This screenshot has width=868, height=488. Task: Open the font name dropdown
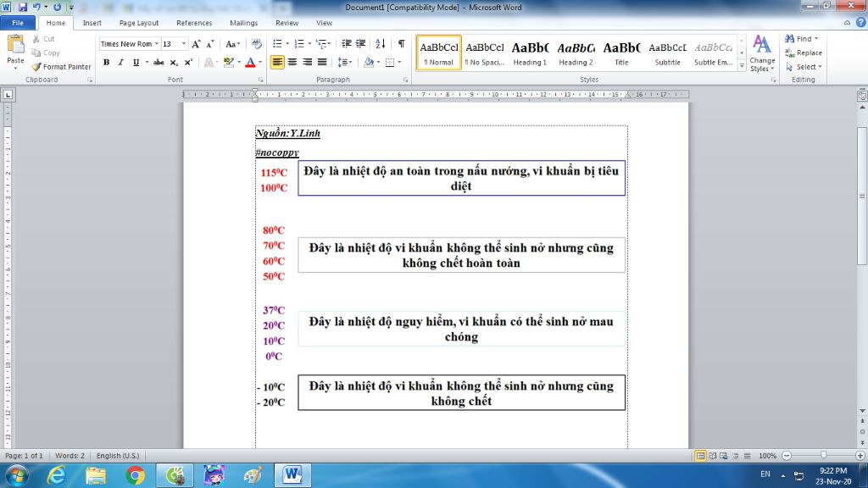tap(156, 44)
